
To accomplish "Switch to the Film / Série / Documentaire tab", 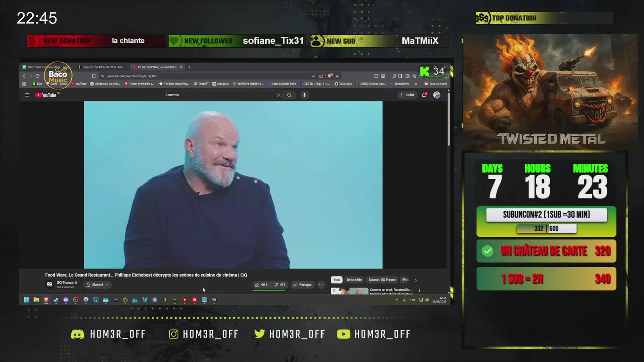I will [x=46, y=67].
